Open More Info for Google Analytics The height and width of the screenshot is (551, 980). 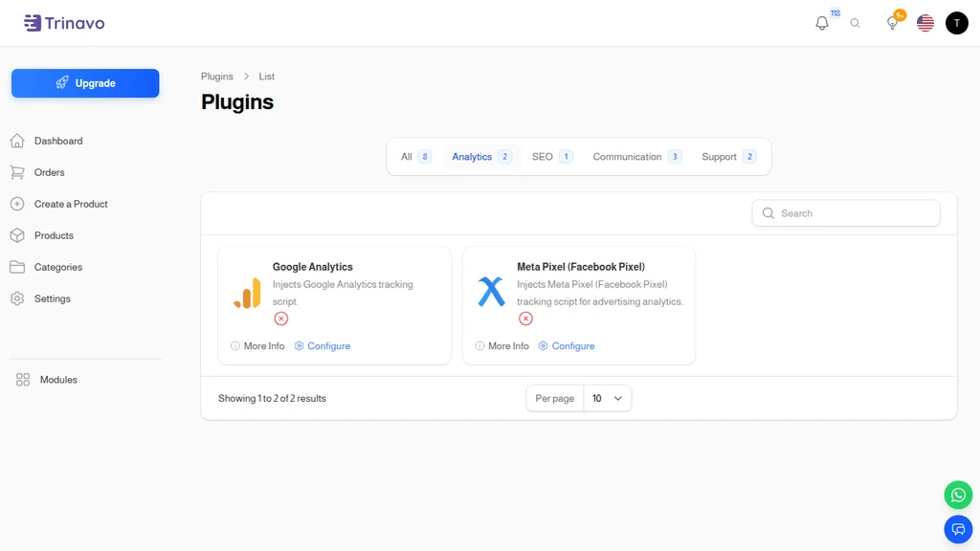(x=257, y=346)
